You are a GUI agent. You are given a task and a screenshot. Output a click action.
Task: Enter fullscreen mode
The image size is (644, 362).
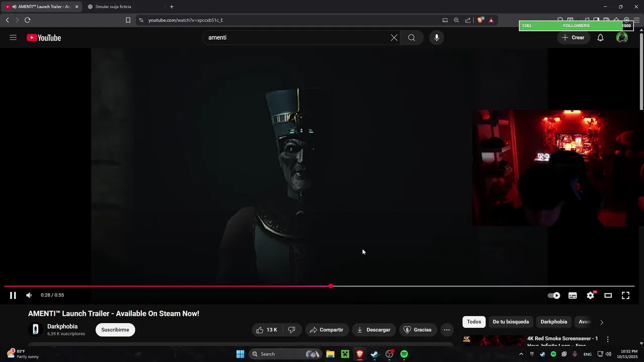[x=625, y=295]
